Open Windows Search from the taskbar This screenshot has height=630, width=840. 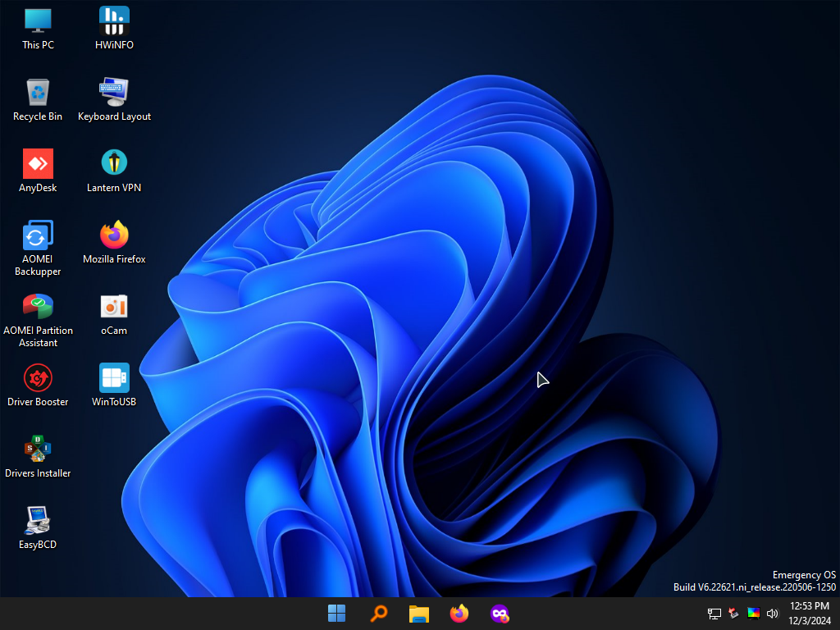[x=378, y=613]
